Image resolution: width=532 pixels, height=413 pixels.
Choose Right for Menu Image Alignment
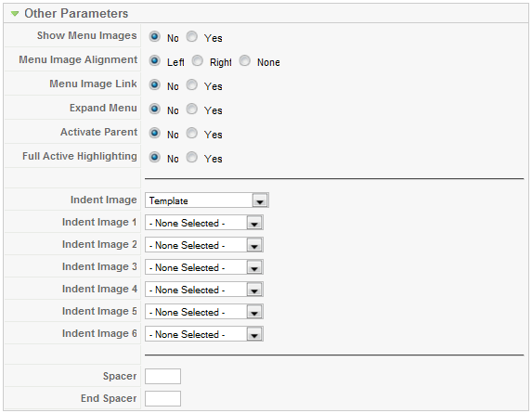tap(198, 60)
